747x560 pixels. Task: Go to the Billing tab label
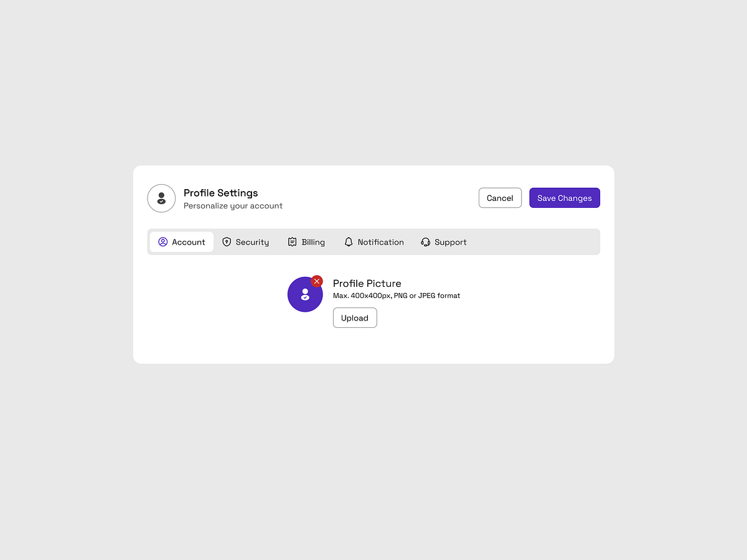point(313,242)
